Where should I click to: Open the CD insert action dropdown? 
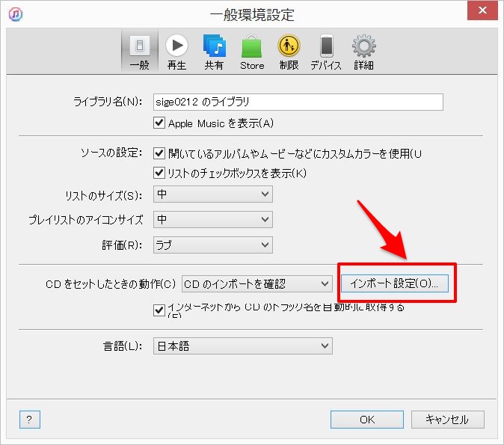point(256,283)
